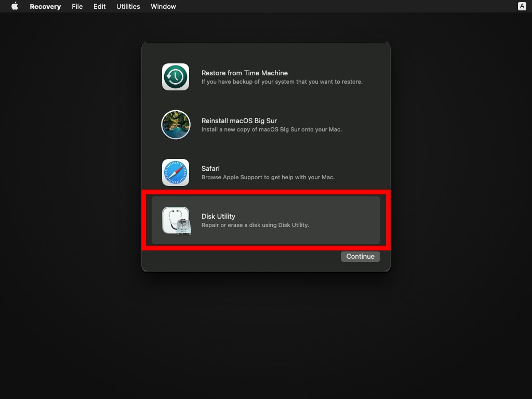Select the highlighted Disk Utility row

click(266, 220)
